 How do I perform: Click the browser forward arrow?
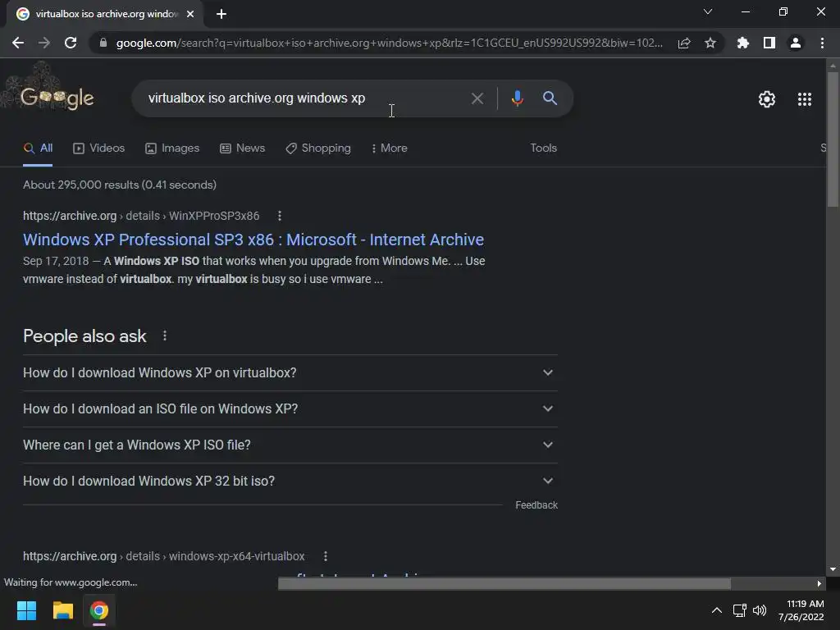point(44,43)
